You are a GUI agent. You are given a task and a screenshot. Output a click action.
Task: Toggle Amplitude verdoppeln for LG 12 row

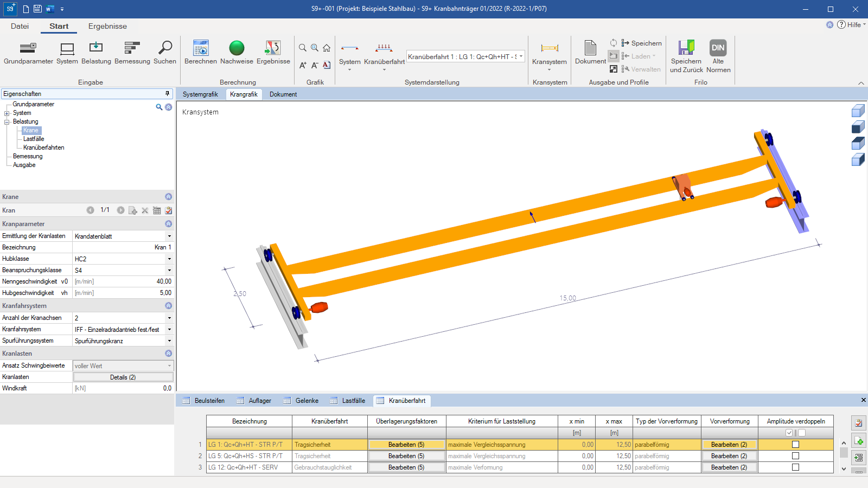[x=795, y=467]
